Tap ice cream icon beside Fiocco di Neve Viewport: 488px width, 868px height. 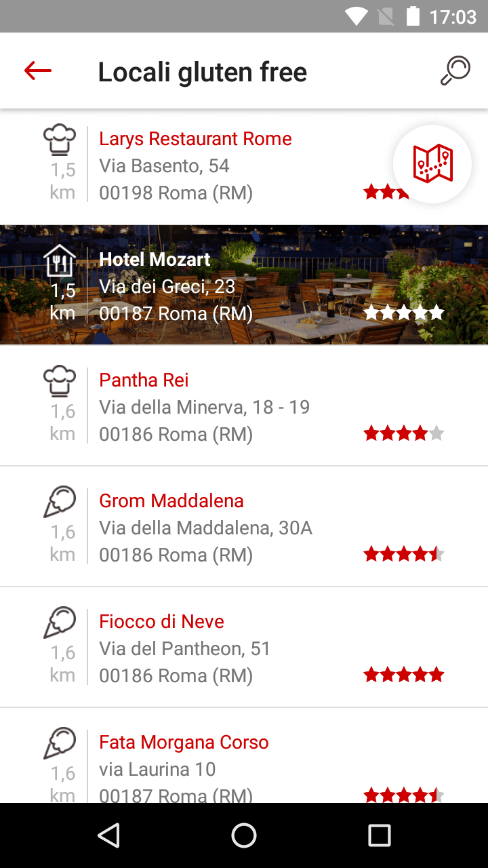click(x=60, y=623)
